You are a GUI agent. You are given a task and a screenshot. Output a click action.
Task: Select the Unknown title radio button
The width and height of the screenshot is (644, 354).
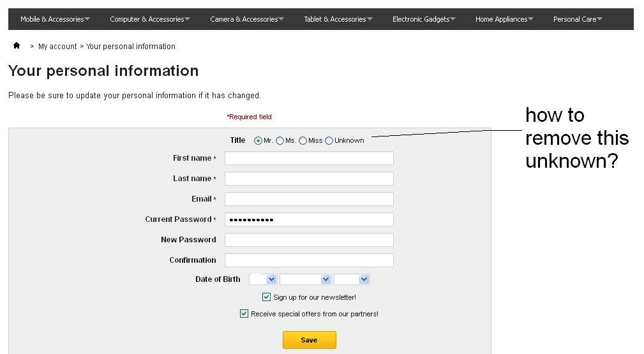(x=329, y=141)
